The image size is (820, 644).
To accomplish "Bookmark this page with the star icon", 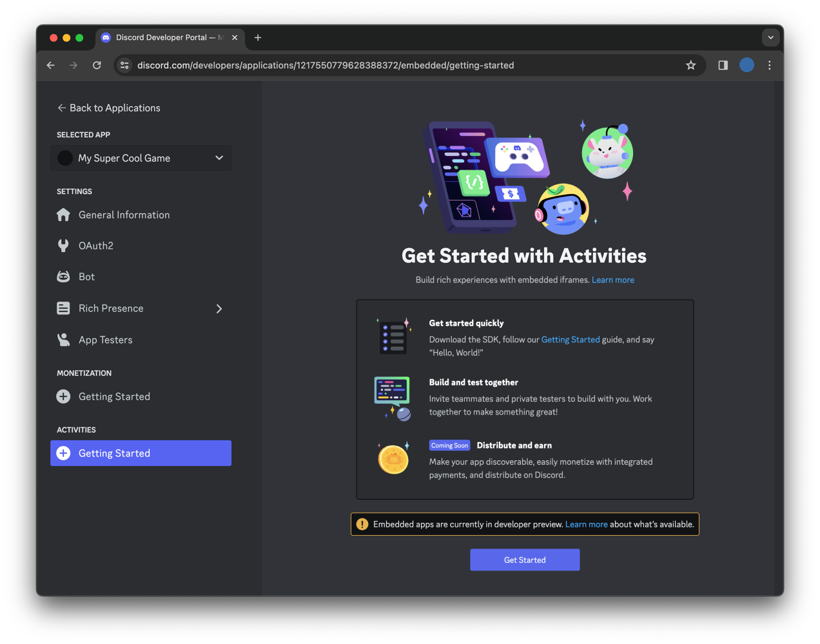I will (x=691, y=65).
